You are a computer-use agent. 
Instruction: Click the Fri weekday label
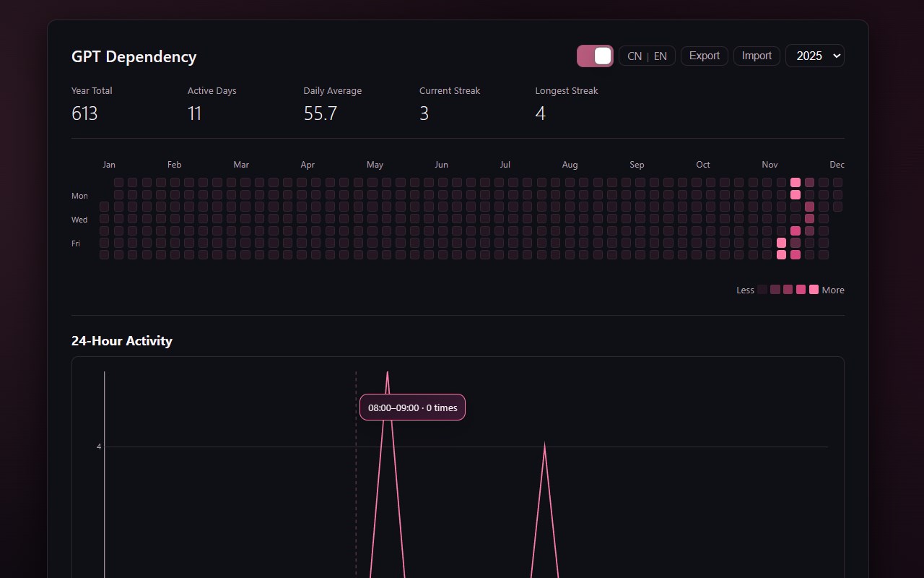[76, 243]
